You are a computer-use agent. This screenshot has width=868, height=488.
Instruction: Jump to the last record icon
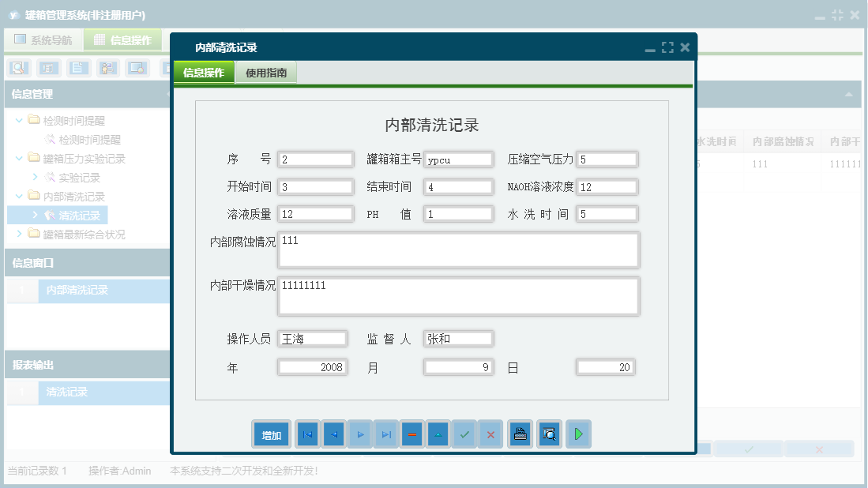[385, 434]
